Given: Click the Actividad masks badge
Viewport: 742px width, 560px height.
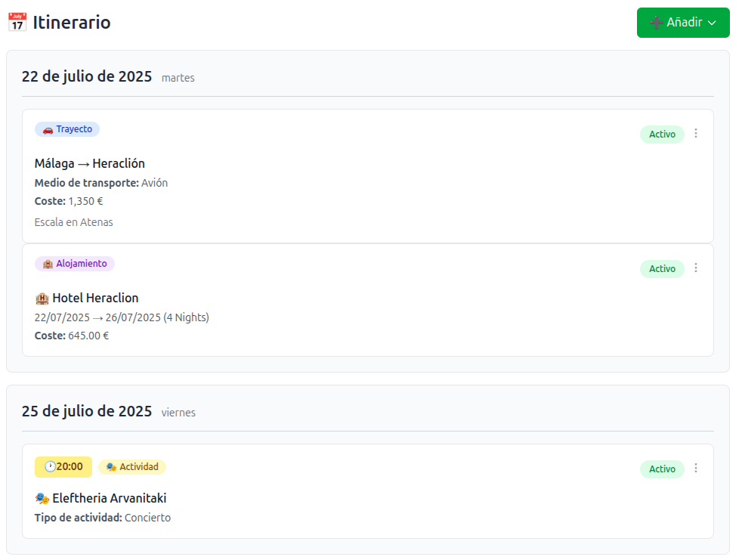Looking at the screenshot, I should coord(132,467).
